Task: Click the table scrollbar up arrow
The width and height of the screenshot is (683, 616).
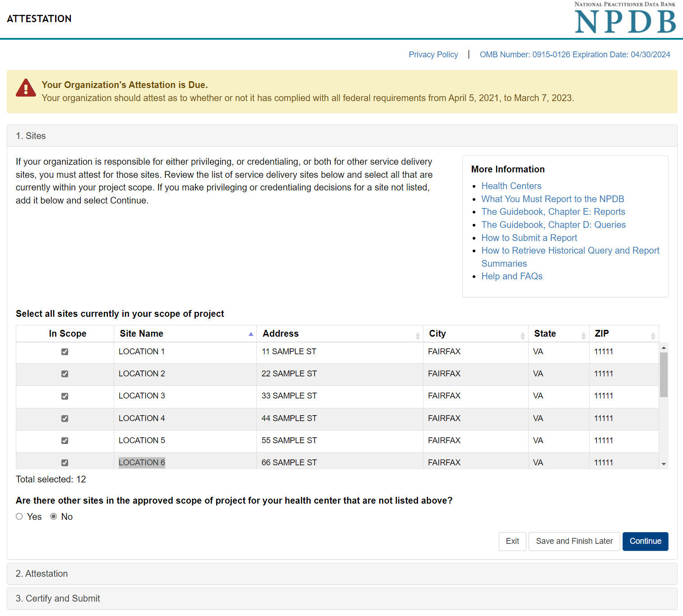Action: coord(664,347)
